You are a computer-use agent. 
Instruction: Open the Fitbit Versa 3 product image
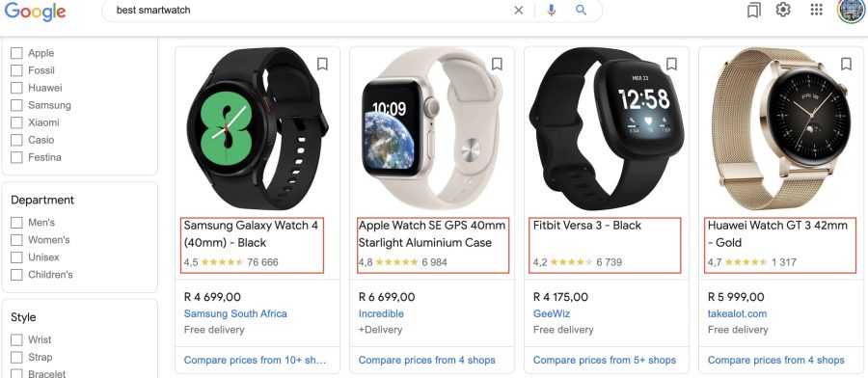(607, 129)
